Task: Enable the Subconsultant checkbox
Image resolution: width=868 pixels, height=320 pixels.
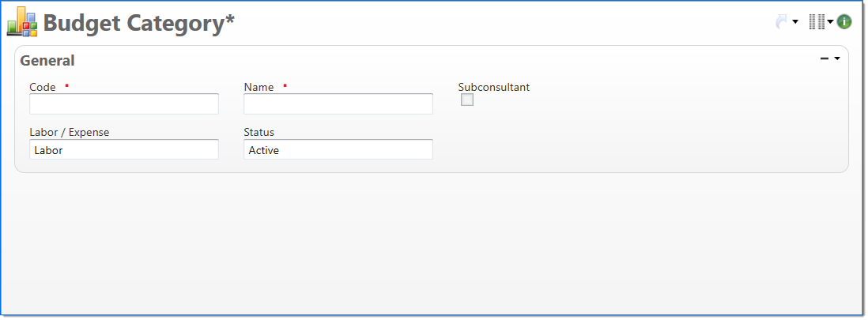Action: [x=467, y=100]
